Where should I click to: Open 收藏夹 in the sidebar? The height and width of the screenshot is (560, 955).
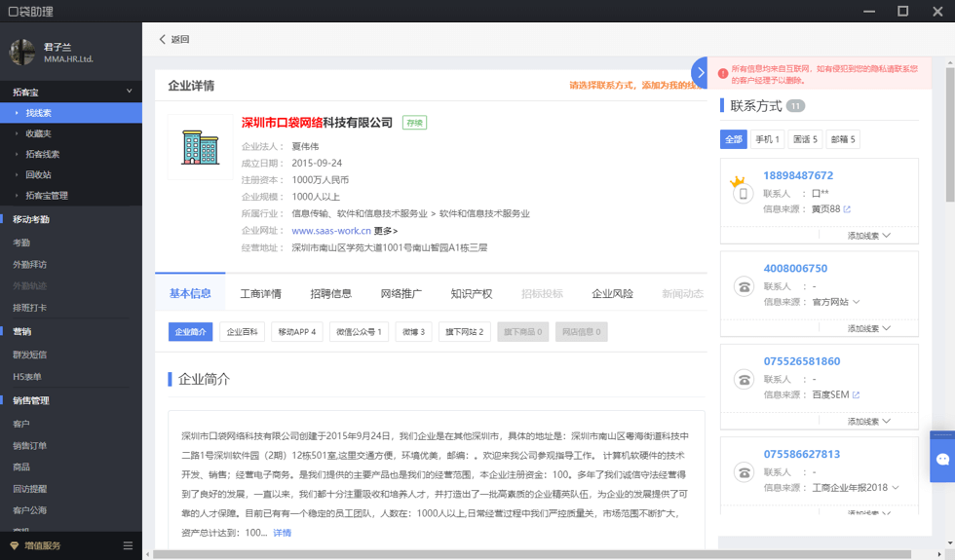[39, 133]
